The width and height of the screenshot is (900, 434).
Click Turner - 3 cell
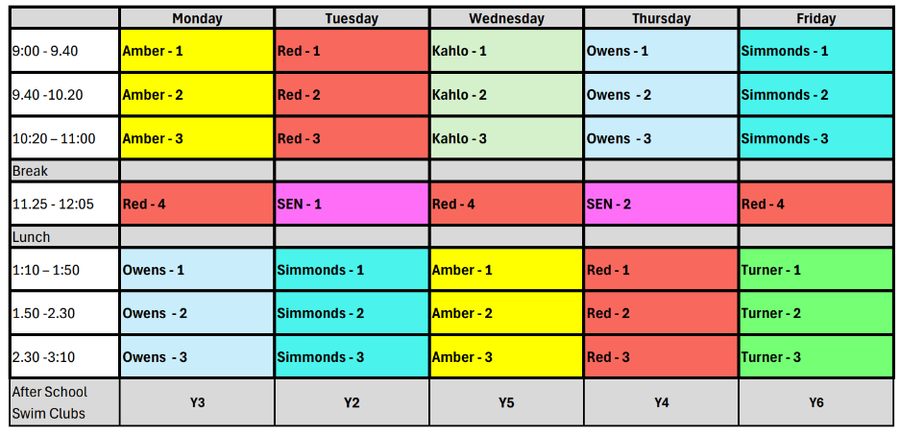click(816, 356)
